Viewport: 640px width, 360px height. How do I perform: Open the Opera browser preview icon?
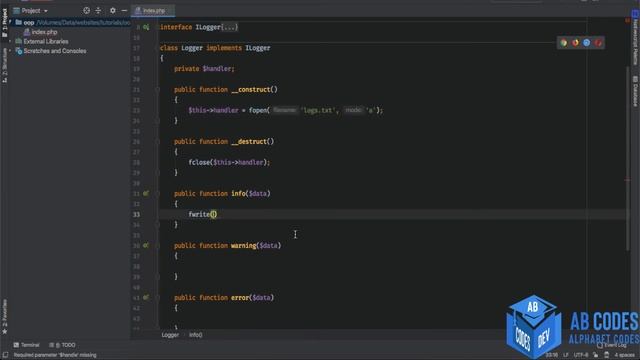[x=598, y=43]
